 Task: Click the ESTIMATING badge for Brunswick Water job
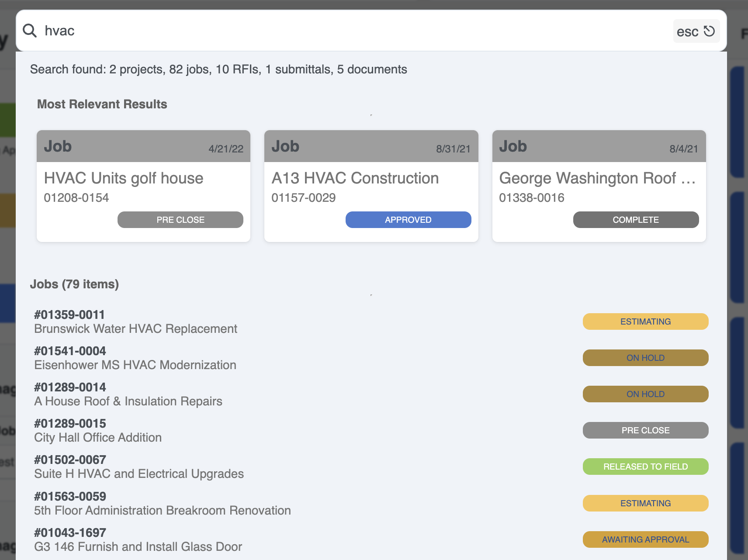(x=645, y=321)
